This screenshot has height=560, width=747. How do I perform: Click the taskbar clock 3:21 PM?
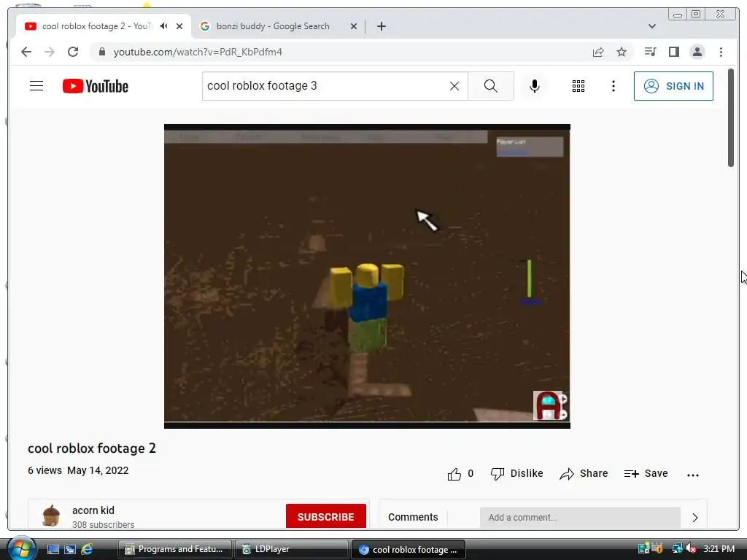tap(719, 548)
